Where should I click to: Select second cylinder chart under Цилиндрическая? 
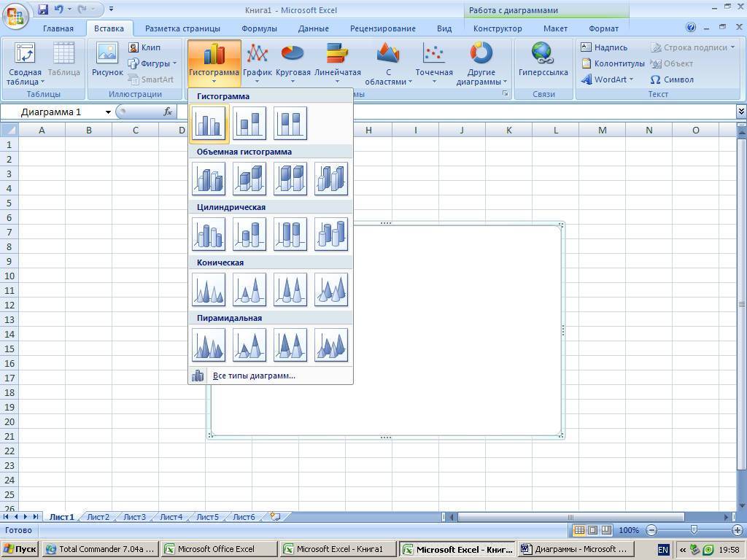pyautogui.click(x=249, y=234)
